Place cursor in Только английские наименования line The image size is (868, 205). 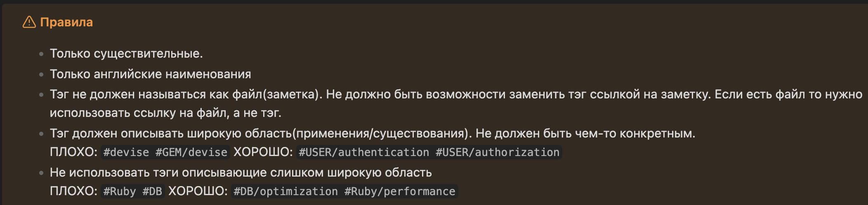coord(150,75)
